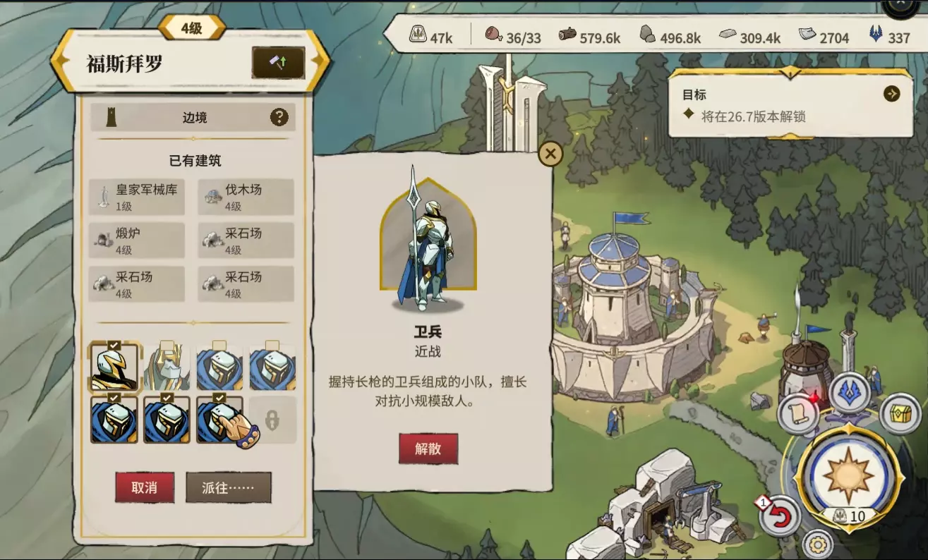Select the 皇家军械库 building entry
Image resolution: width=928 pixels, height=560 pixels.
coord(138,197)
